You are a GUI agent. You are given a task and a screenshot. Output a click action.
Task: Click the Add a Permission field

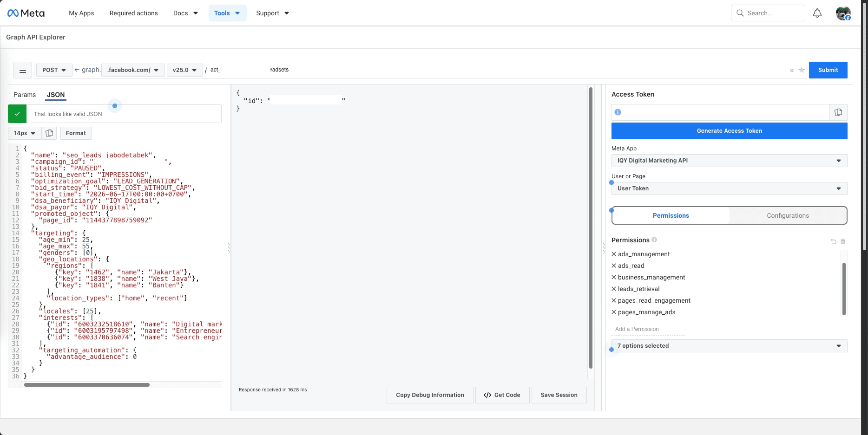tap(648, 329)
